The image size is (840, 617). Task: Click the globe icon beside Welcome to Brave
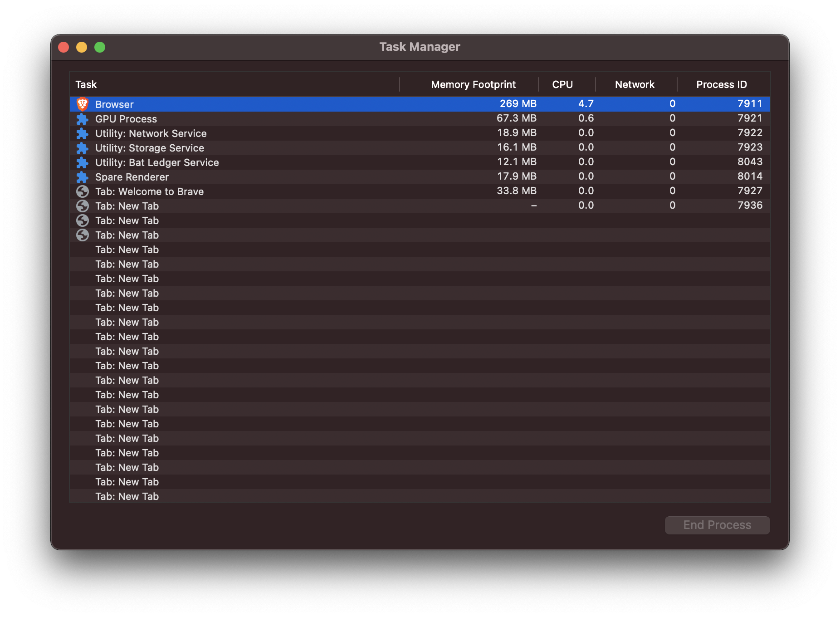83,191
